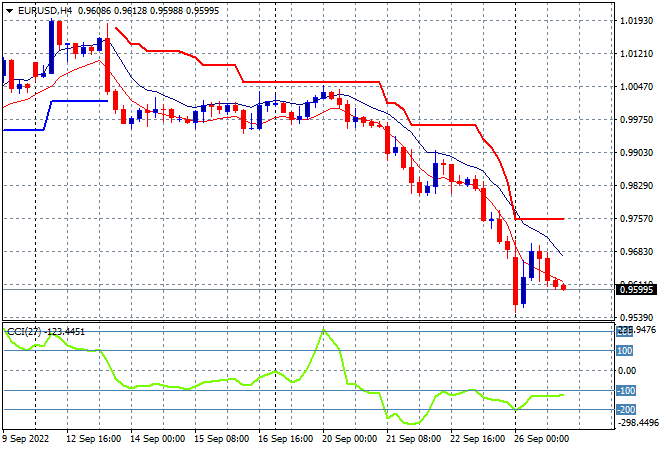660x450 pixels.
Task: Click the 22 Sep 16:00 time label
Action: 477,439
